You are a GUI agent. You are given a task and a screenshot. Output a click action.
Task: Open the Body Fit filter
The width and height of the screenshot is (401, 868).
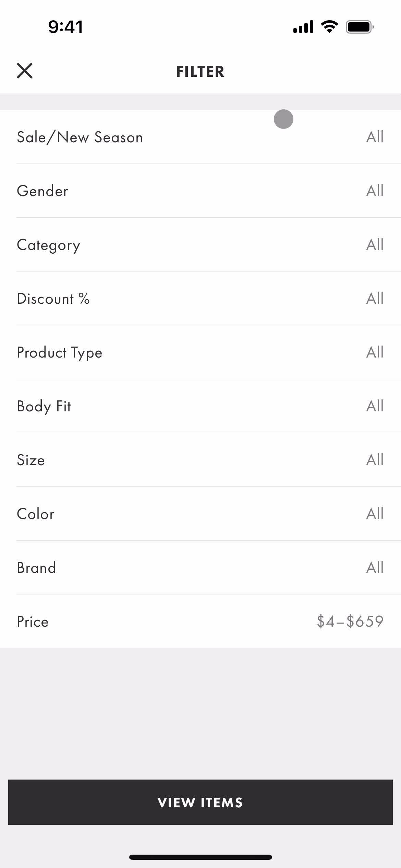200,406
